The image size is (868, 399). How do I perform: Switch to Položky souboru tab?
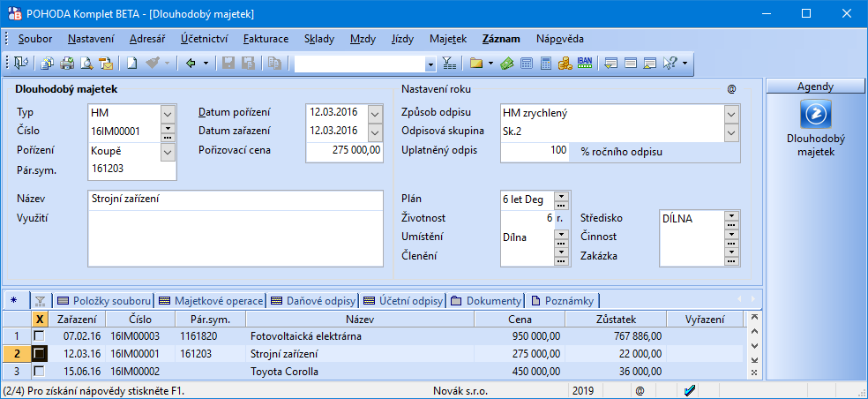(x=104, y=301)
